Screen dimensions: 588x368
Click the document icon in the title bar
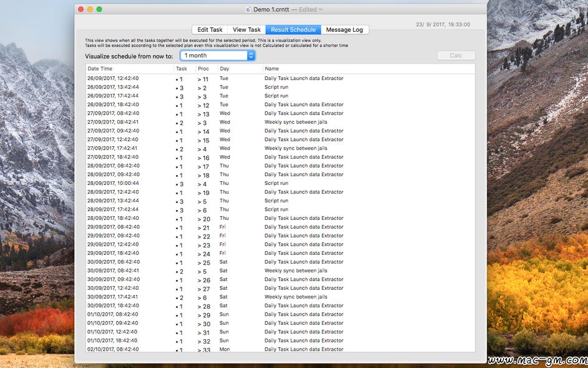pyautogui.click(x=248, y=9)
